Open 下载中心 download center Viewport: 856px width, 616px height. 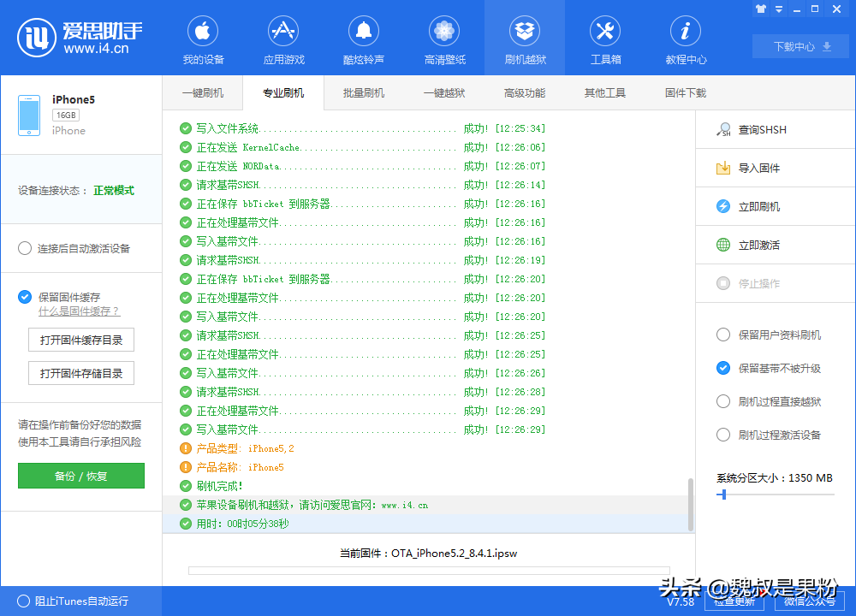click(801, 46)
